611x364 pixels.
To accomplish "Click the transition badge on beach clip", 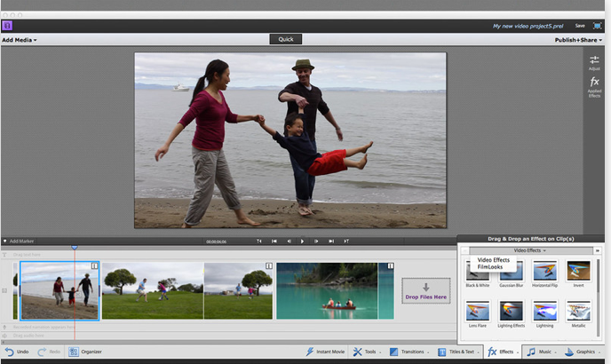I will [94, 265].
